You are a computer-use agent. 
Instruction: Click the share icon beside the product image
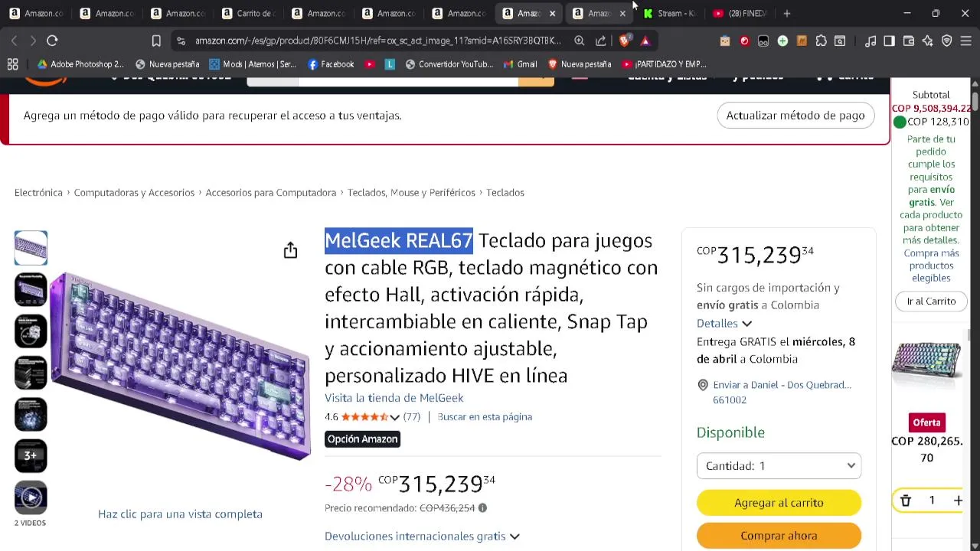click(290, 250)
